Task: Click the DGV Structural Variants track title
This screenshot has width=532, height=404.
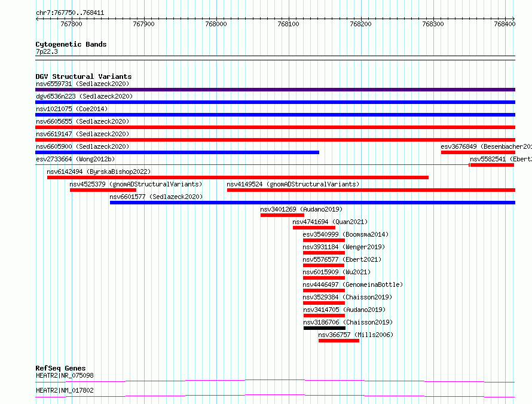Action: 84,76
